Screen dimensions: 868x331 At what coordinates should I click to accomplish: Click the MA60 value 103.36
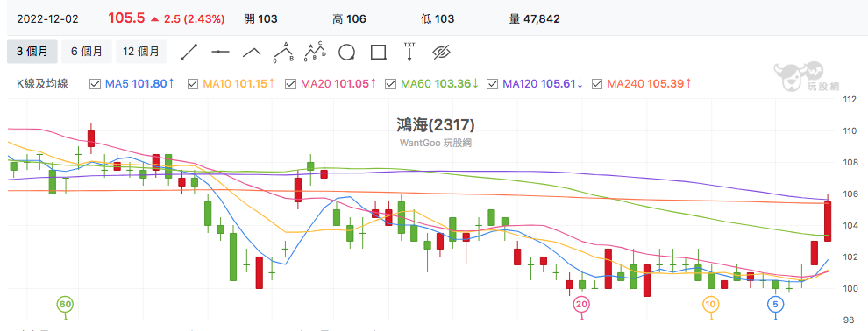click(x=452, y=84)
